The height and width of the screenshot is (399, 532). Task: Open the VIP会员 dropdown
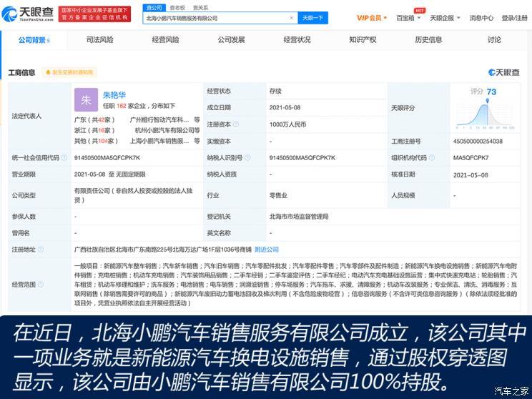click(372, 18)
